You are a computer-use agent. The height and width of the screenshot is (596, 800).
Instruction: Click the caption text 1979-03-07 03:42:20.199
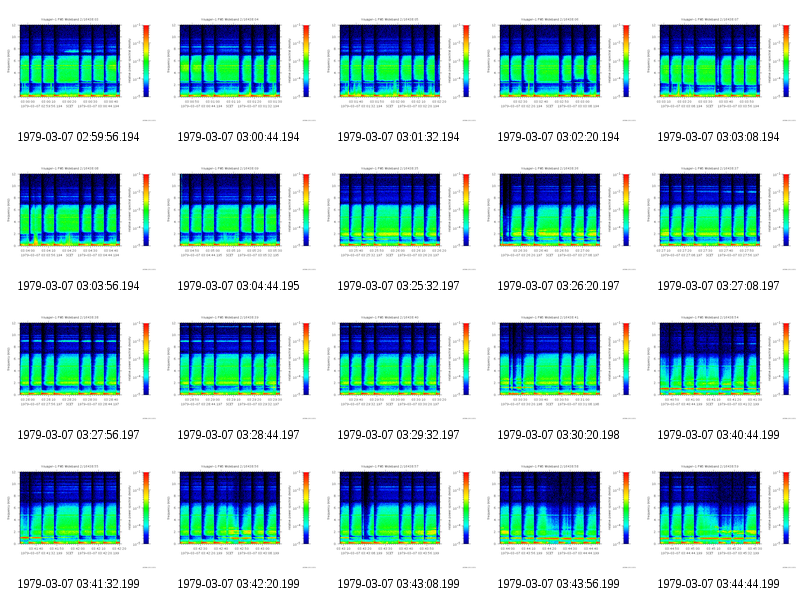(238, 584)
